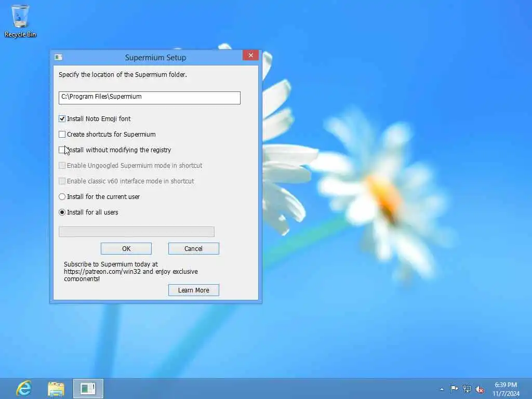Select Install for the current user

pos(62,197)
